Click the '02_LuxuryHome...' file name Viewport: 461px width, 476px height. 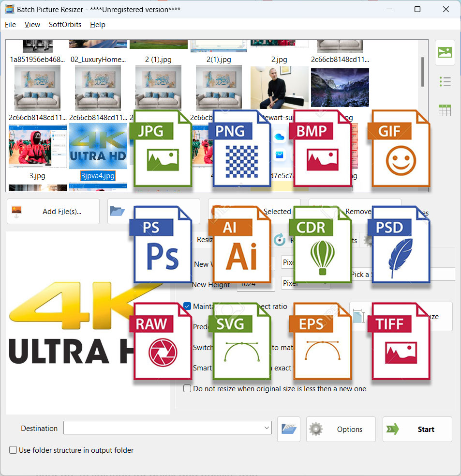(x=98, y=59)
